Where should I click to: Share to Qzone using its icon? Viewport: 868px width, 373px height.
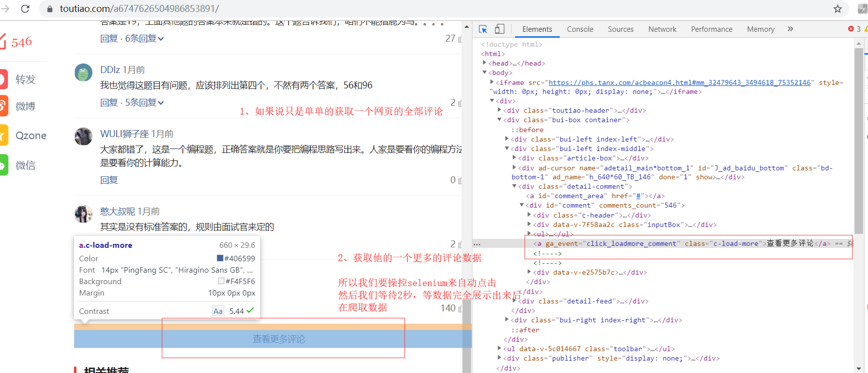point(3,135)
